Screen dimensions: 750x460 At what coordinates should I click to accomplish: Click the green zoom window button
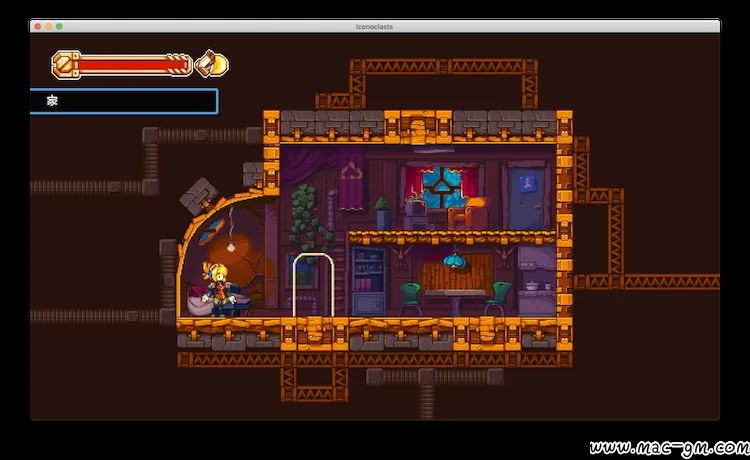(59, 26)
